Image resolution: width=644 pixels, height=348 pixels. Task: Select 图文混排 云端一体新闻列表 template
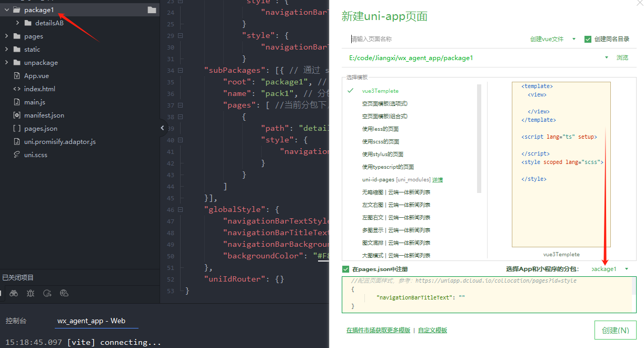[x=396, y=243]
